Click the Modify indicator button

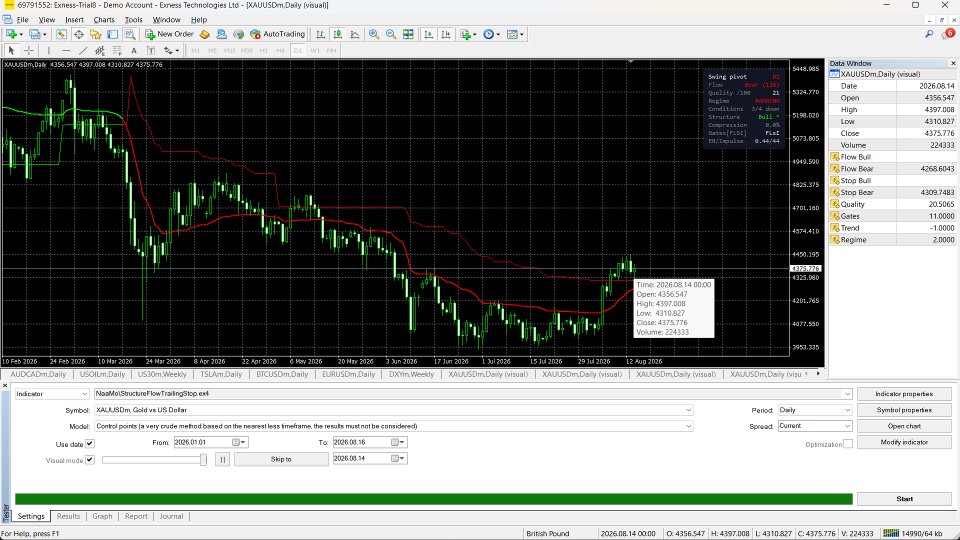(x=904, y=442)
